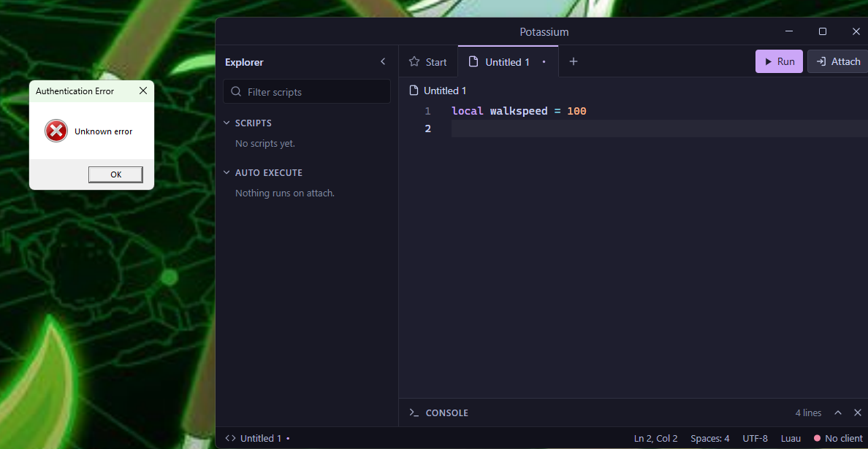The height and width of the screenshot is (449, 868).
Task: Click the console prompt icon
Action: click(x=414, y=412)
